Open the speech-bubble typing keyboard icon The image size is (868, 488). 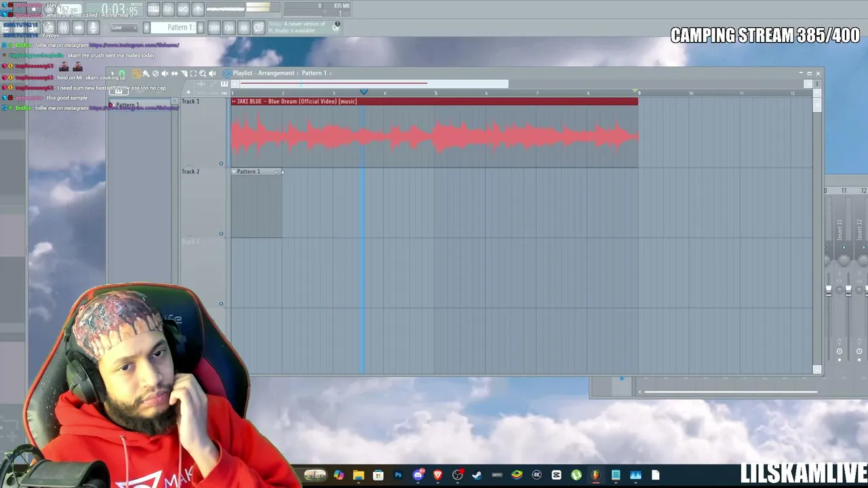click(x=259, y=28)
